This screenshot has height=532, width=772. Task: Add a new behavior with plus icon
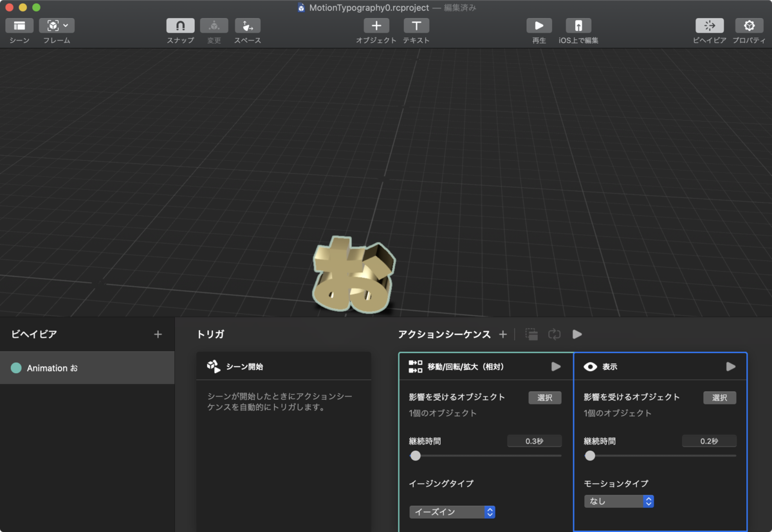coord(158,335)
